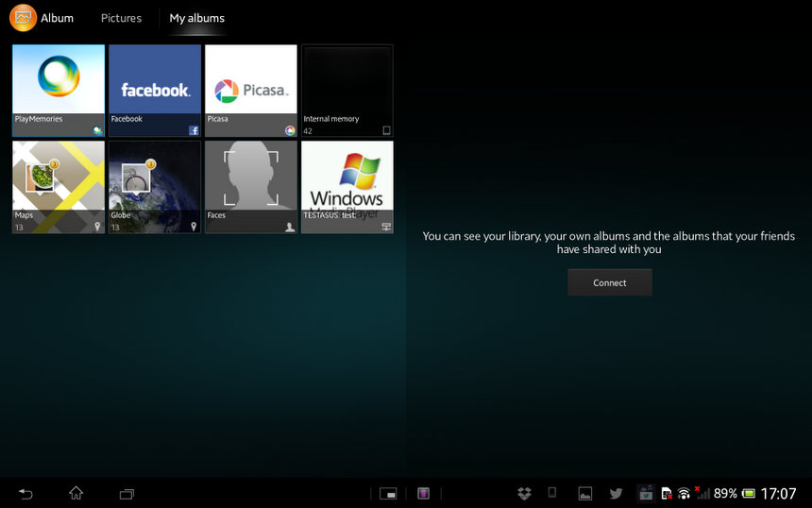The image size is (812, 508).
Task: Tap the purple remote small-app icon
Action: (424, 494)
